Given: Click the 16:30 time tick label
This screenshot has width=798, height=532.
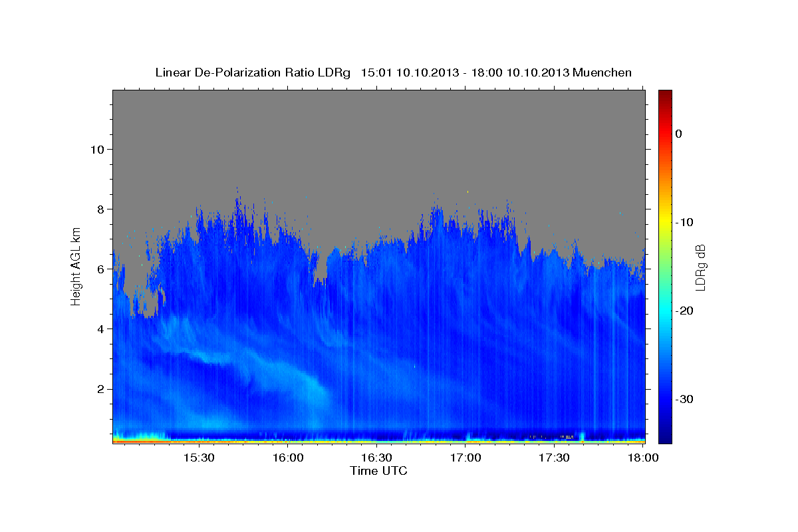Looking at the screenshot, I should (x=377, y=458).
